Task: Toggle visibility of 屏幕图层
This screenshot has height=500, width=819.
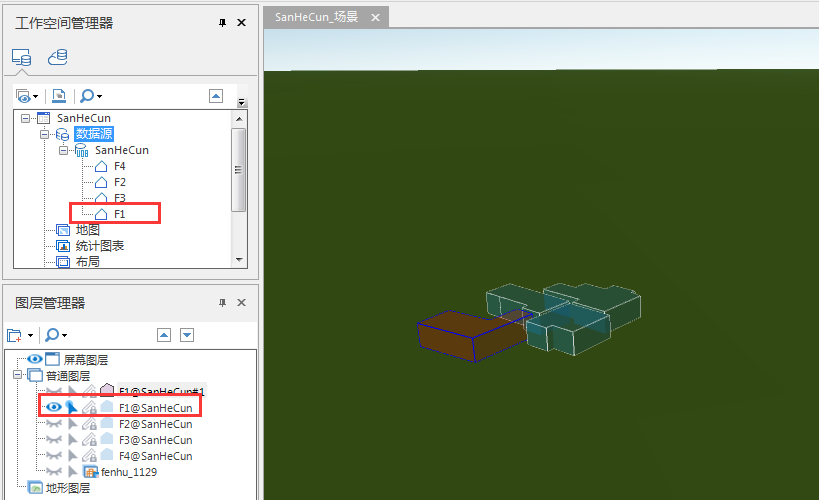Action: pos(35,359)
